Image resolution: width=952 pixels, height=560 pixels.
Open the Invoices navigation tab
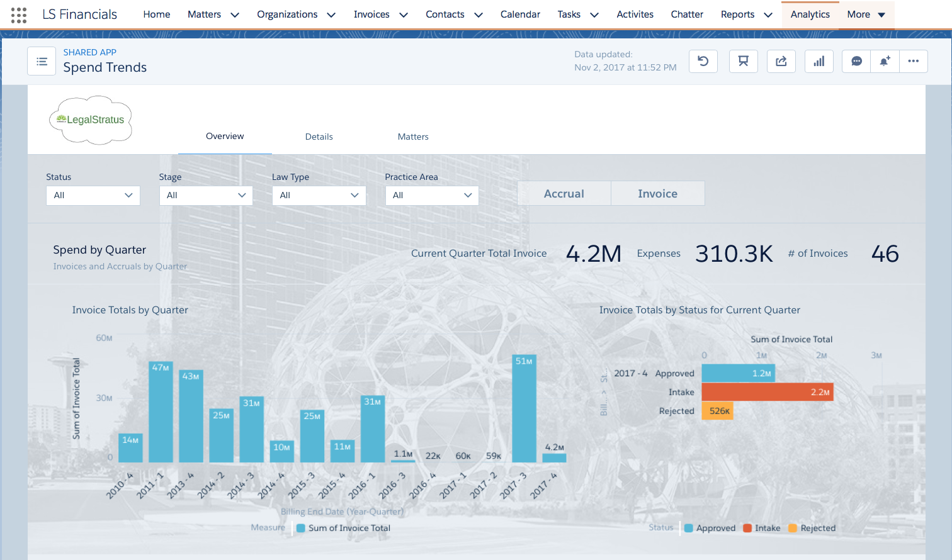(x=371, y=14)
